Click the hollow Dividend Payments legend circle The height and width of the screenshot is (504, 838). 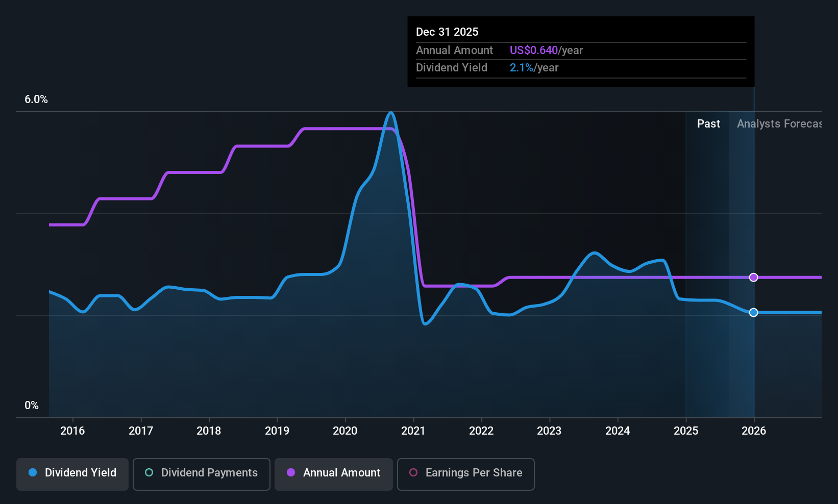pyautogui.click(x=149, y=473)
